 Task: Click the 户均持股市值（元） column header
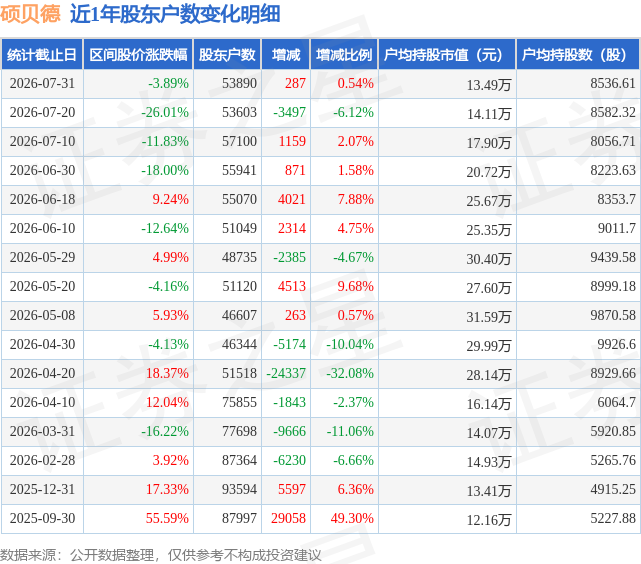coord(447,54)
